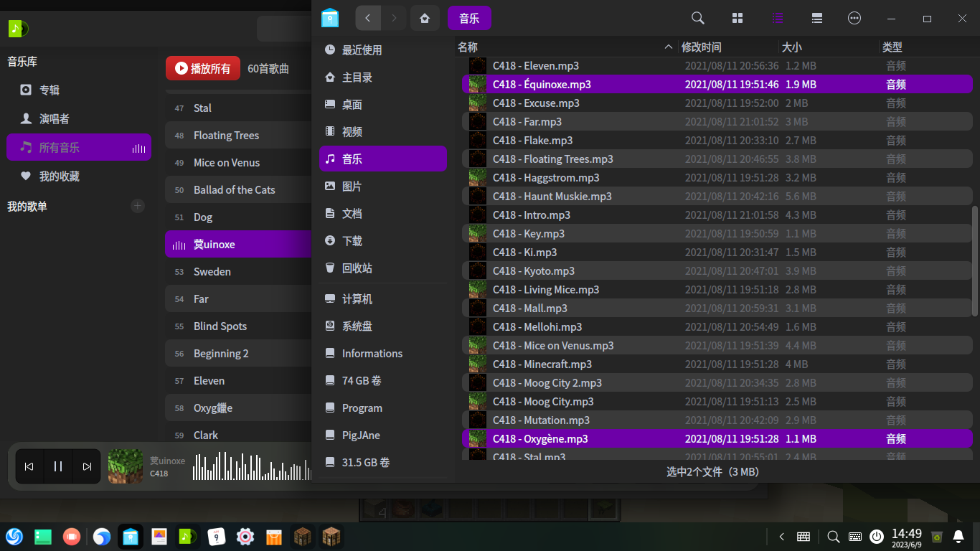Select song Blind Spots in music list
The height and width of the screenshot is (551, 980).
[x=238, y=326]
